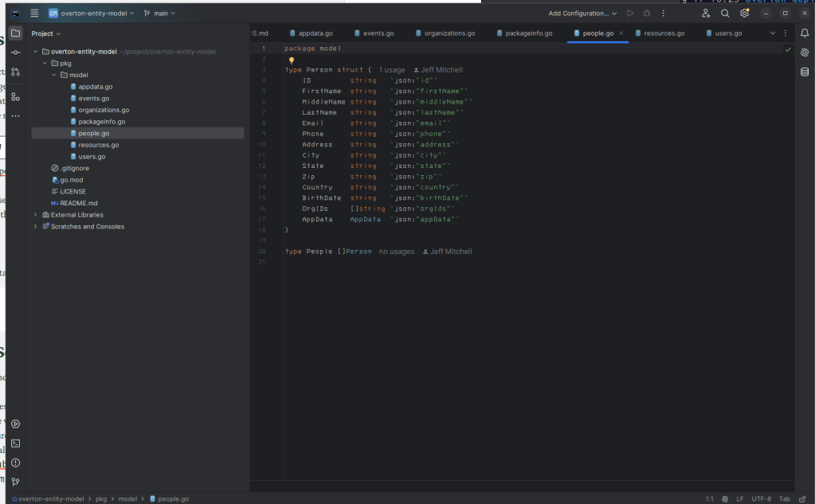Open the Notifications bell panel
815x504 pixels.
pos(804,33)
